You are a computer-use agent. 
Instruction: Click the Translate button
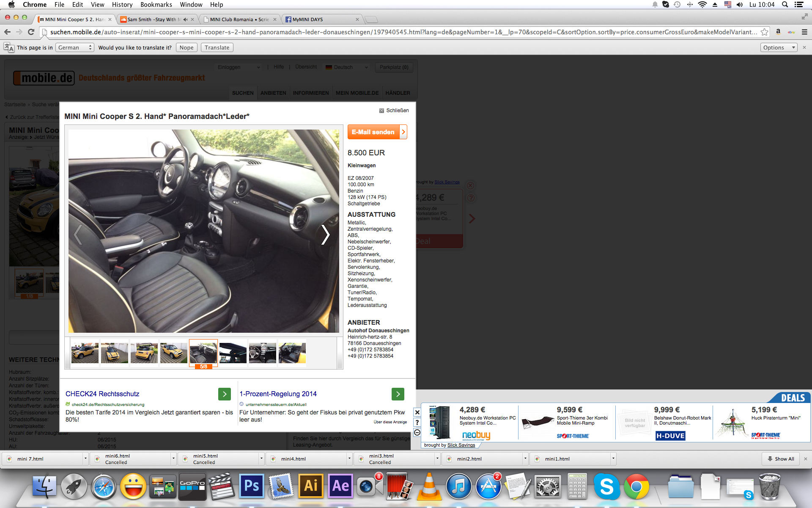pyautogui.click(x=217, y=47)
